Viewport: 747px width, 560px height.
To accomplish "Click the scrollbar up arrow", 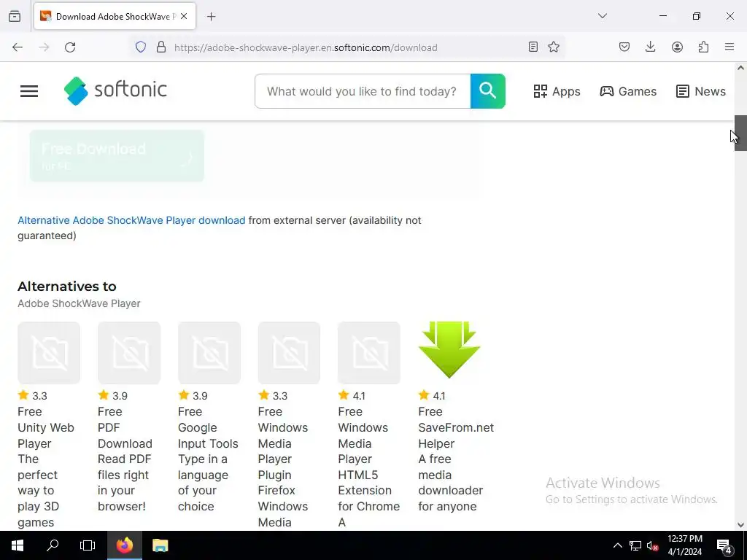I will coord(740,68).
